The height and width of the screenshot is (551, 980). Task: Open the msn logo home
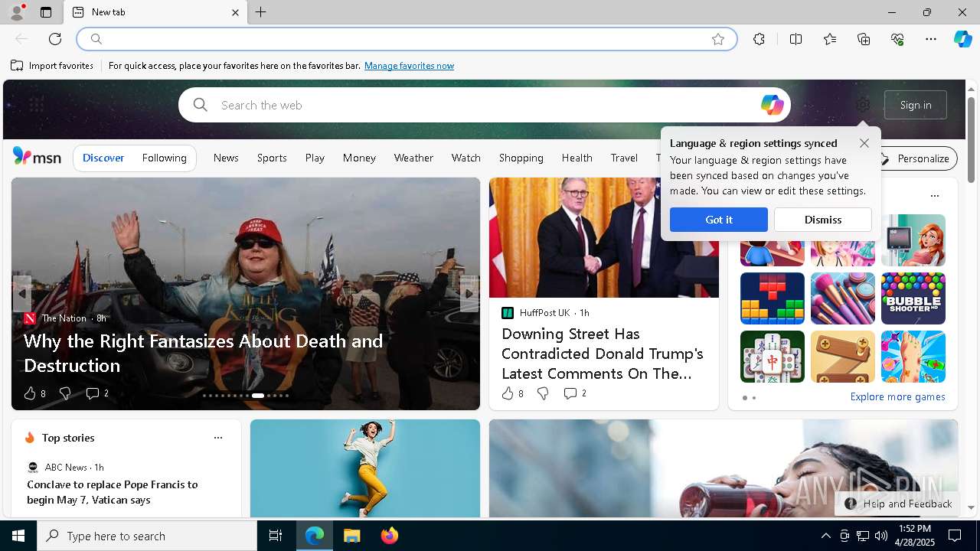click(37, 157)
